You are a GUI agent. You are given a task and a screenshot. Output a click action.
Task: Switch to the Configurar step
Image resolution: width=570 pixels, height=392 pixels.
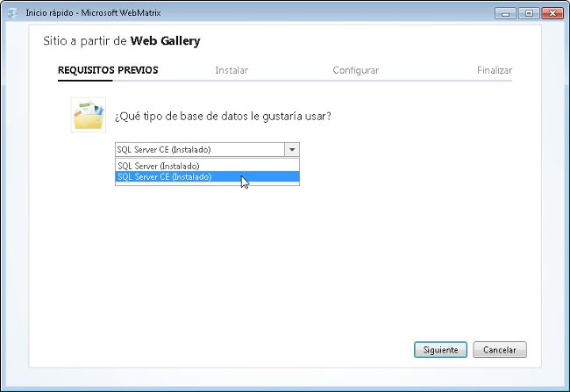coord(355,70)
